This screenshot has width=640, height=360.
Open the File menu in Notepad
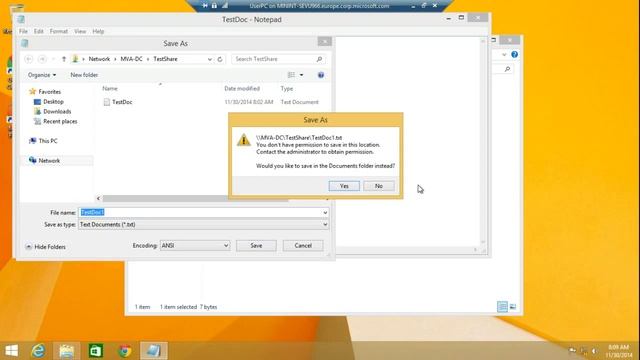click(23, 31)
